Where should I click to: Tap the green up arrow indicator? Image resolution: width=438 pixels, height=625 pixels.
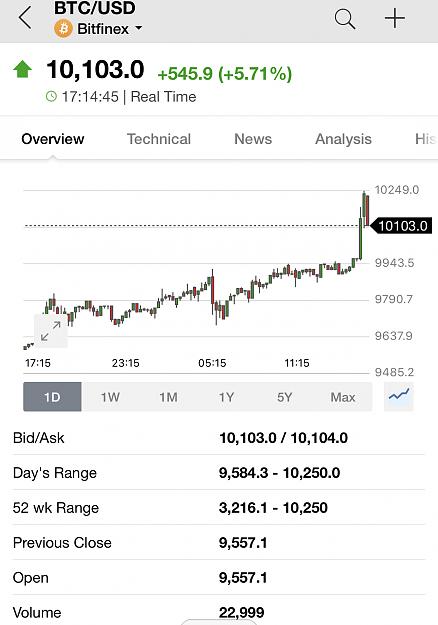pos(23,69)
